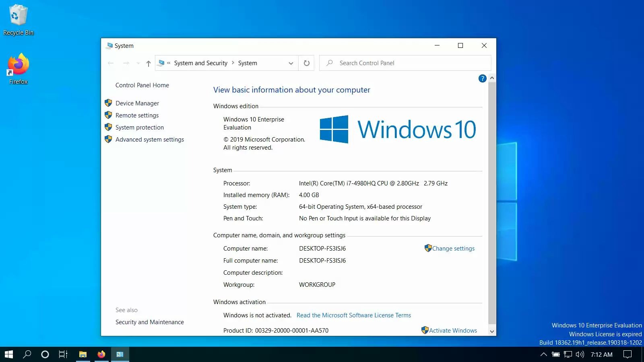Image resolution: width=644 pixels, height=362 pixels.
Task: Expand the address bar dropdown chevron
Action: tap(291, 63)
